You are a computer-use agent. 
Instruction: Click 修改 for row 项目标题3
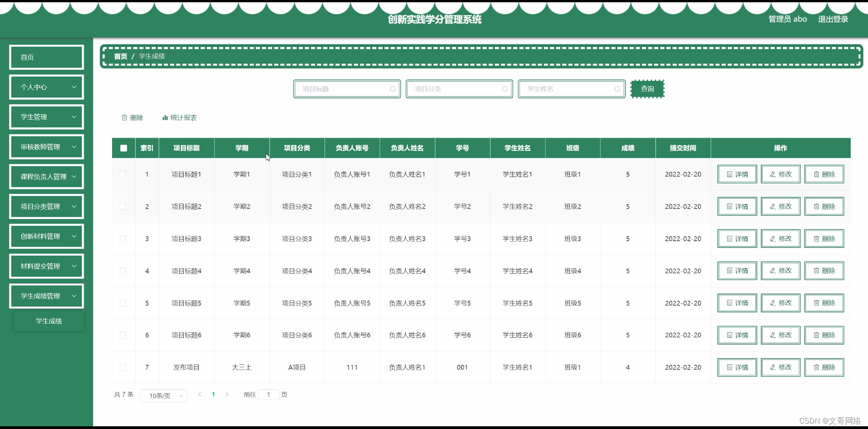click(781, 238)
